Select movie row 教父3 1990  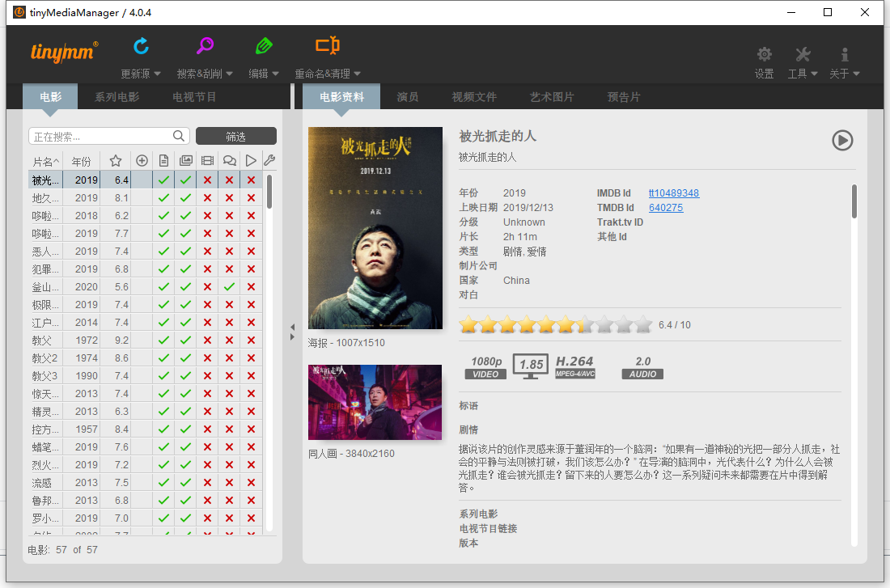point(146,376)
